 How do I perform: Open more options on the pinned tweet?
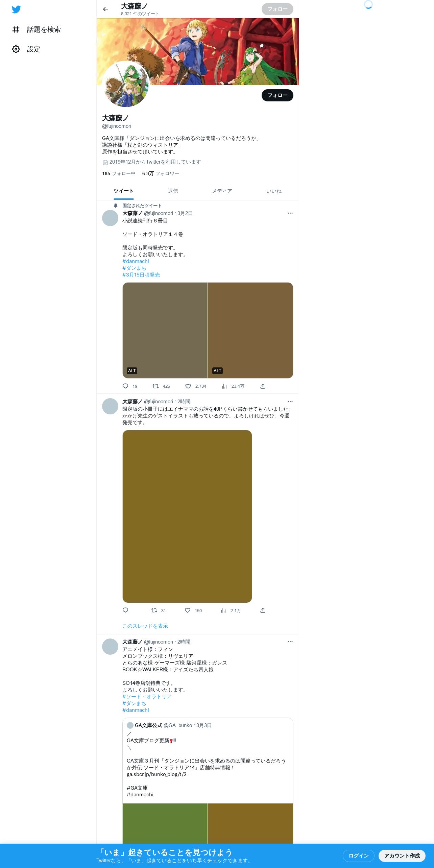[x=290, y=213]
